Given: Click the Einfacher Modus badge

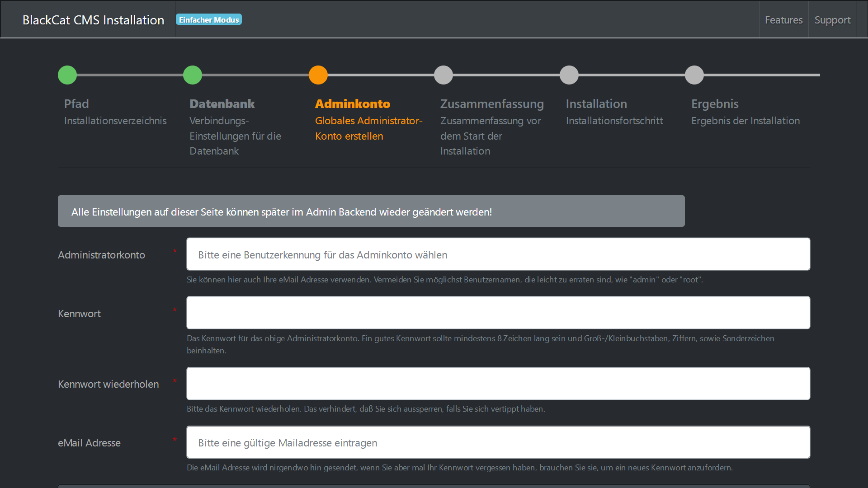Looking at the screenshot, I should click(209, 19).
